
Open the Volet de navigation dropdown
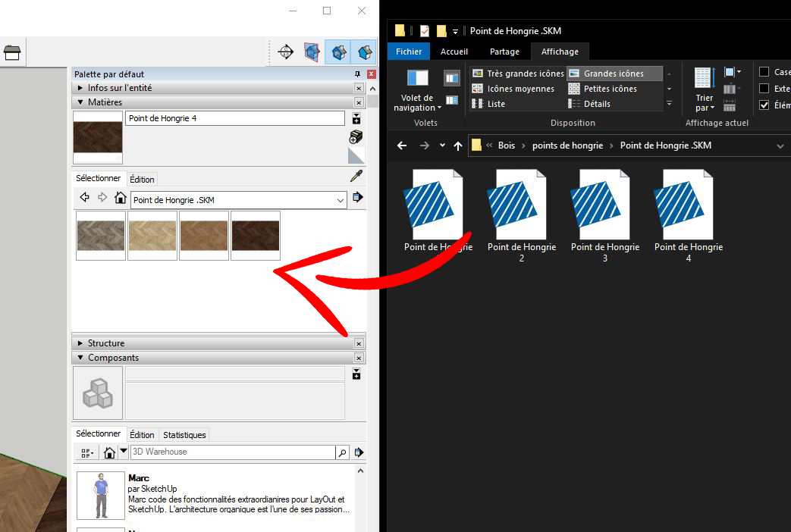pyautogui.click(x=418, y=103)
